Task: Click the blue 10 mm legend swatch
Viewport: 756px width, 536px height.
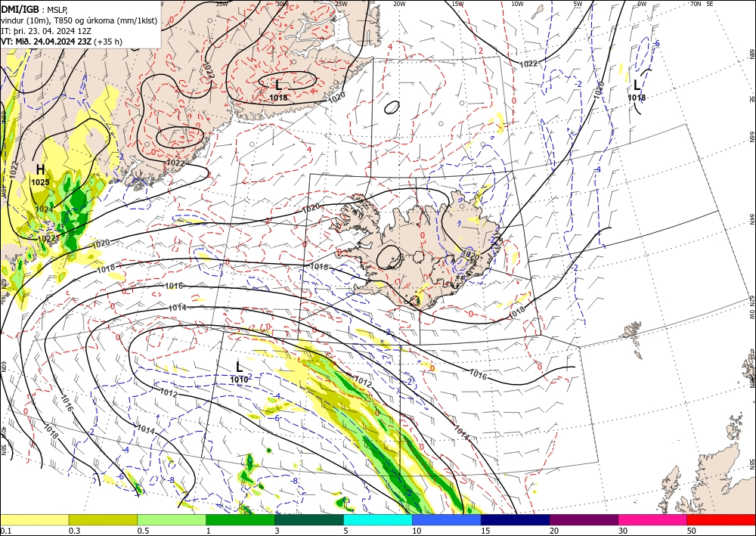Action: pyautogui.click(x=447, y=520)
